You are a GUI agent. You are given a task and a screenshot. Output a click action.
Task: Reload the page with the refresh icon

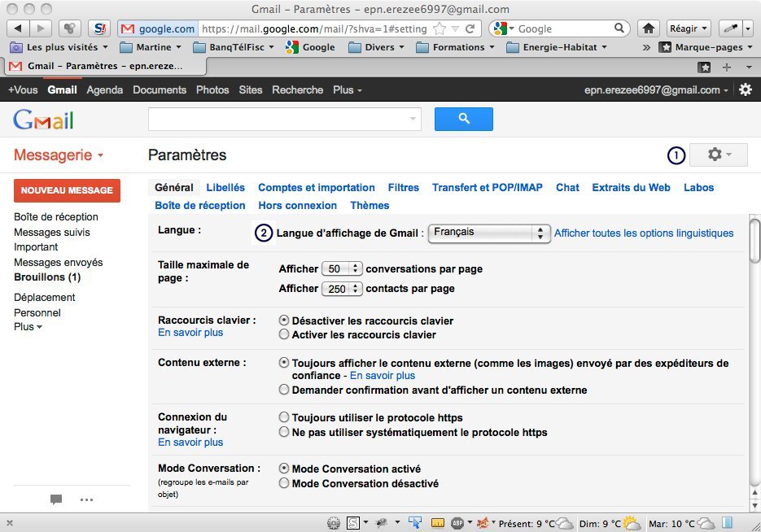(470, 28)
